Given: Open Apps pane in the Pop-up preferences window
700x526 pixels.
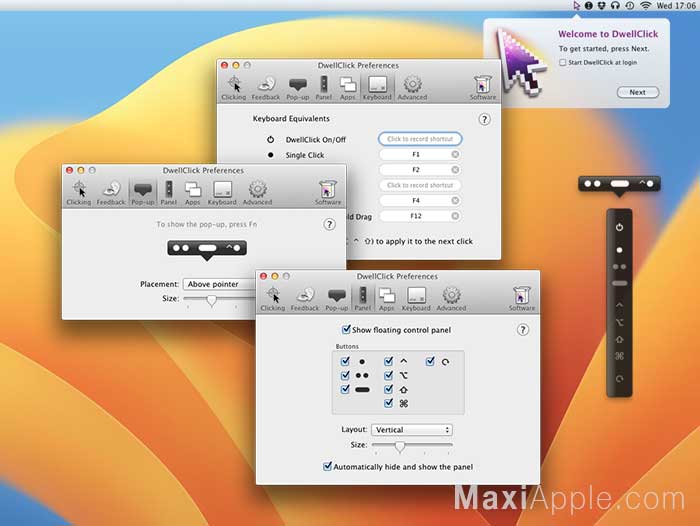Looking at the screenshot, I should click(x=192, y=193).
